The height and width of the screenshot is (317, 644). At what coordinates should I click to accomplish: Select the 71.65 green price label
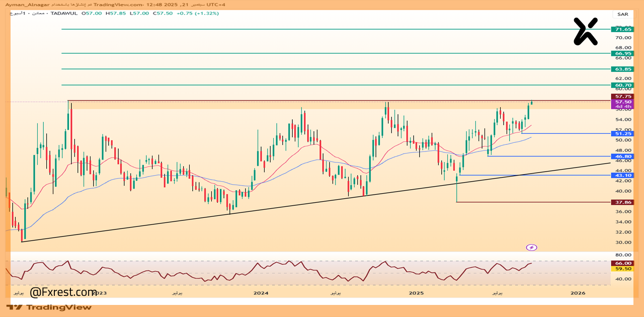(x=622, y=30)
